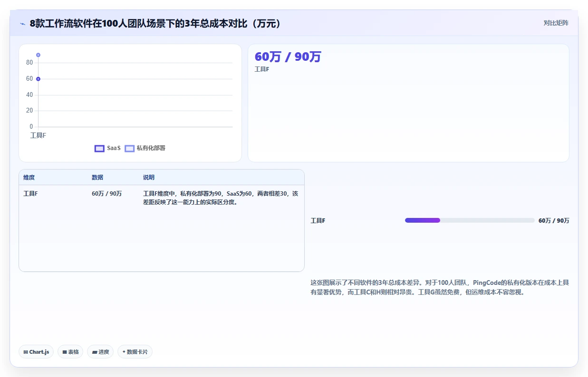This screenshot has height=377, width=588.
Task: Click the 60万 / 90万 headline value
Action: 288,57
